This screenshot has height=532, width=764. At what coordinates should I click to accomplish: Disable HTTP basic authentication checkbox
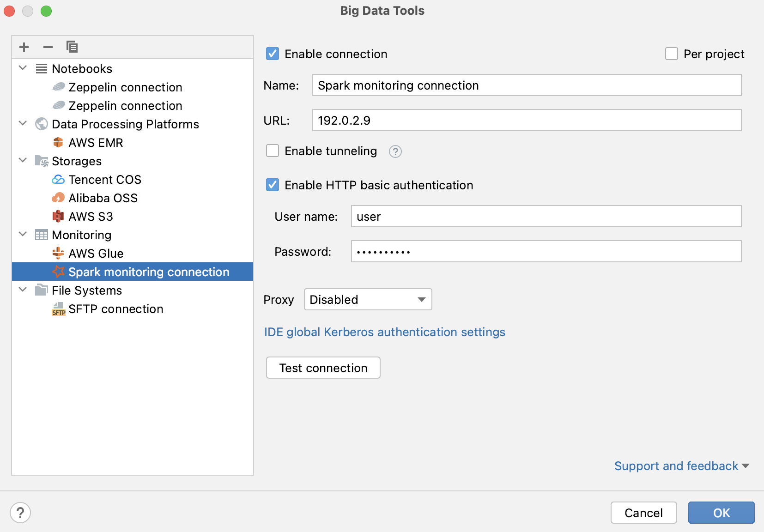tap(273, 185)
